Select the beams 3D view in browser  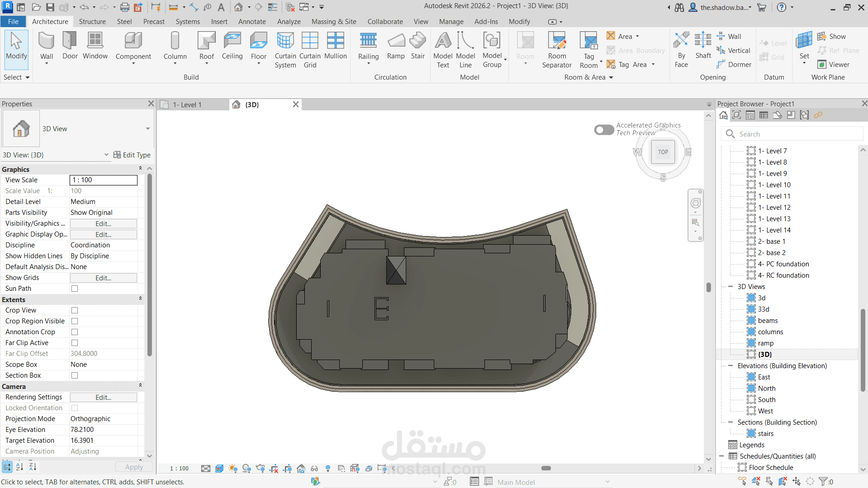[x=768, y=321]
